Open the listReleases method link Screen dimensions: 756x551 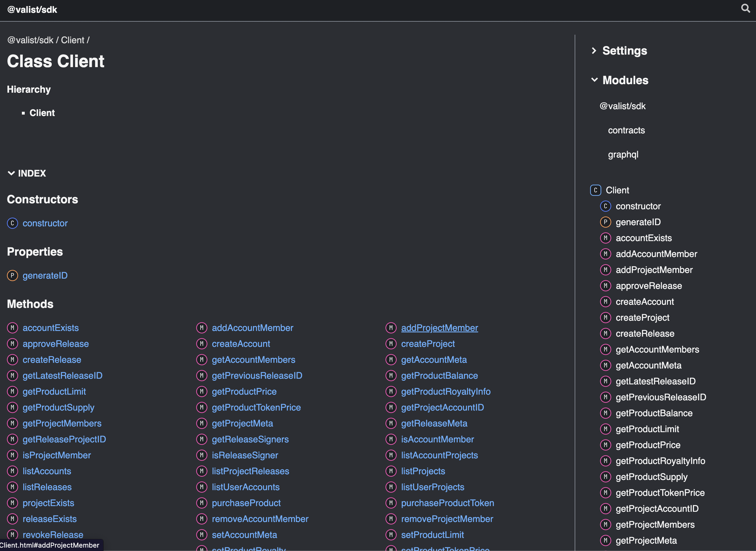click(x=47, y=487)
